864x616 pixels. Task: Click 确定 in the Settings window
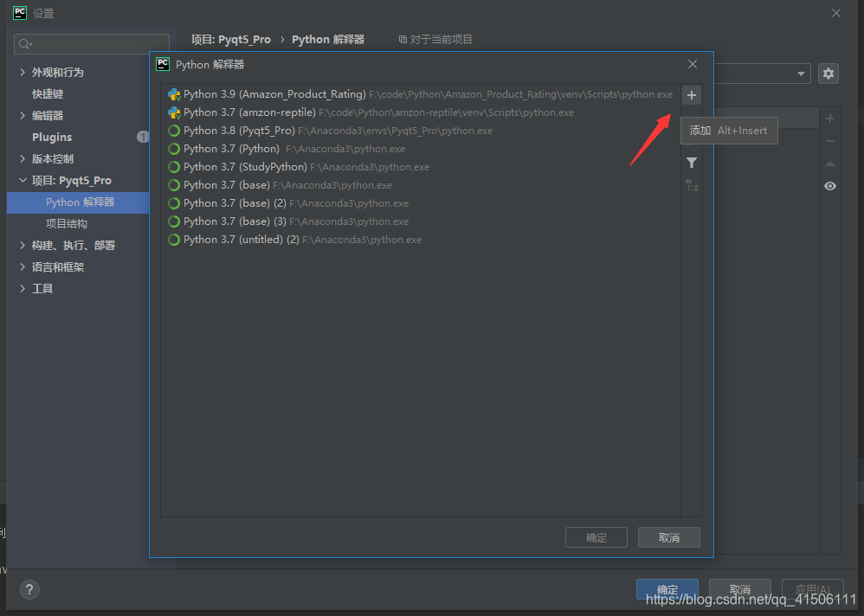pos(667,589)
